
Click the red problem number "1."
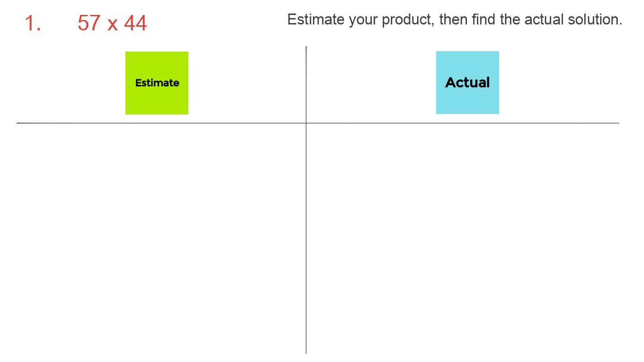[x=33, y=23]
